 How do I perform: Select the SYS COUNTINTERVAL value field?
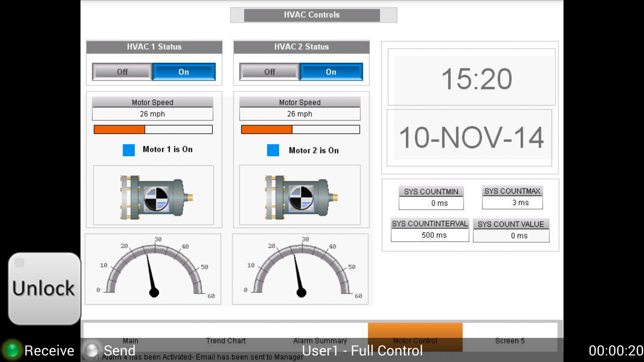pos(430,235)
